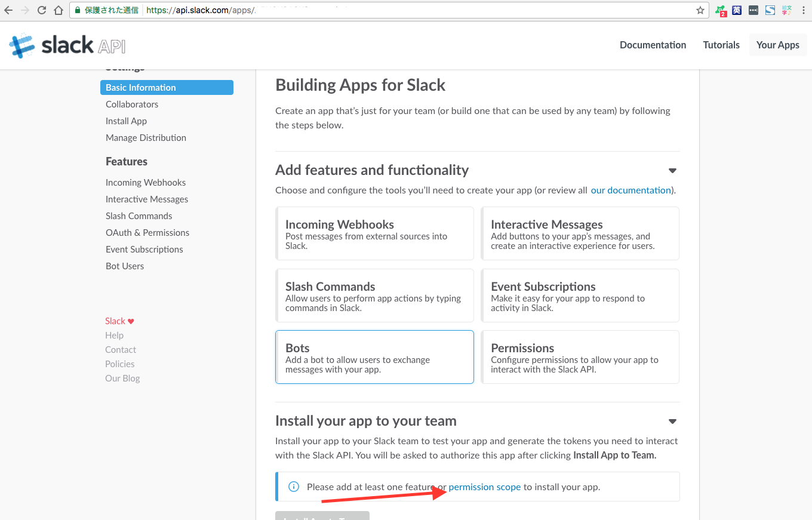Click the dark three-dots password manager extension

tap(753, 10)
